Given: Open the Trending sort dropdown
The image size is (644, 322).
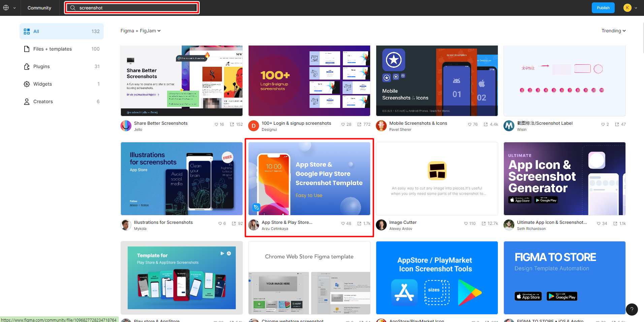Looking at the screenshot, I should point(613,31).
